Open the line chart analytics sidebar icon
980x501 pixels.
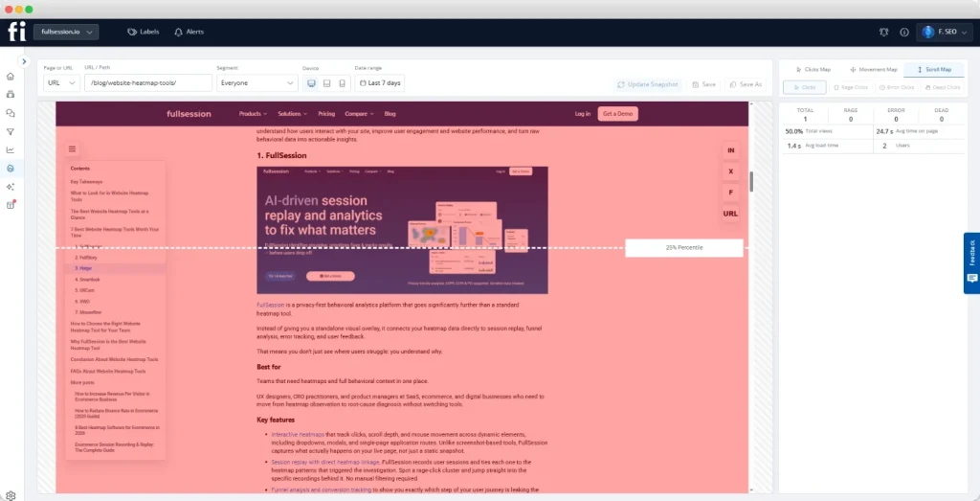10,150
